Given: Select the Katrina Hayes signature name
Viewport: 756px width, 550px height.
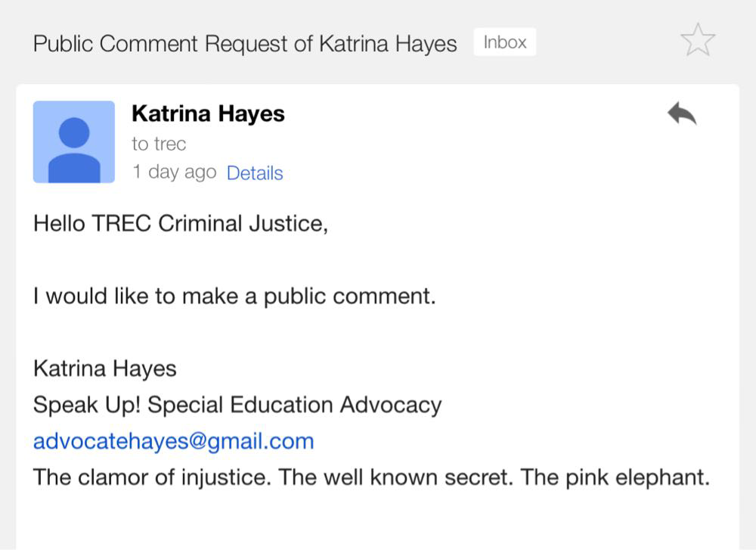Looking at the screenshot, I should pos(105,369).
